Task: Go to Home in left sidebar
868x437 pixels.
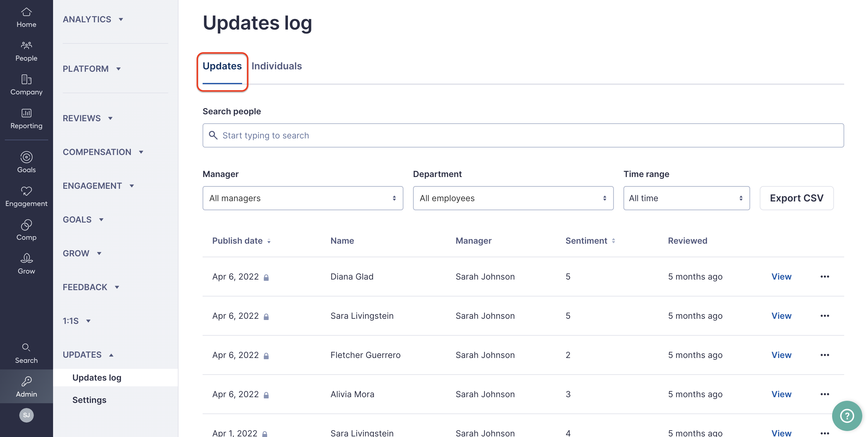Action: [x=26, y=18]
